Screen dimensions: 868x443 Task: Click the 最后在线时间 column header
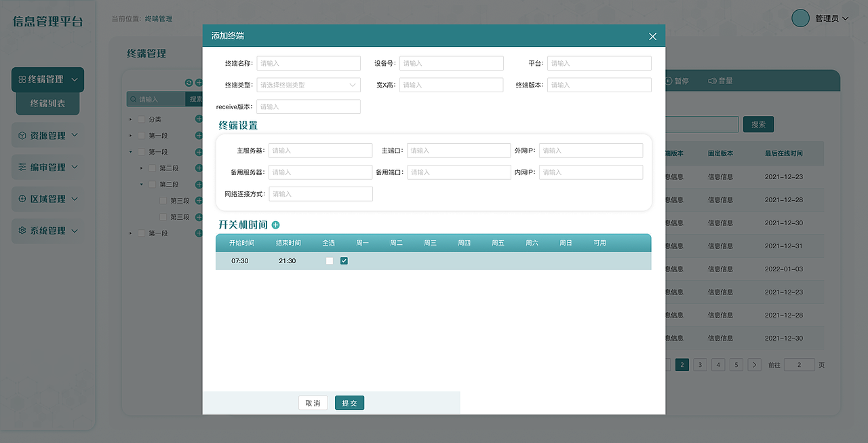pyautogui.click(x=784, y=153)
